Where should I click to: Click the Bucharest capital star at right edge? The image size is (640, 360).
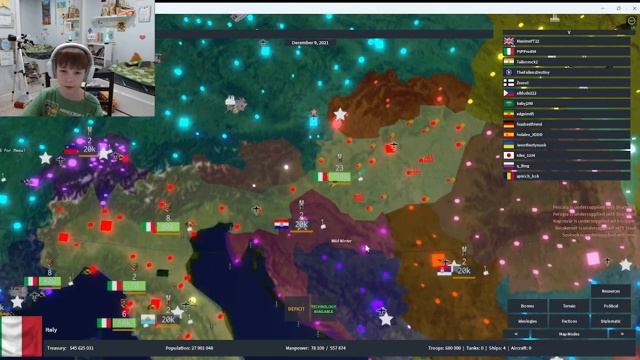(625, 265)
